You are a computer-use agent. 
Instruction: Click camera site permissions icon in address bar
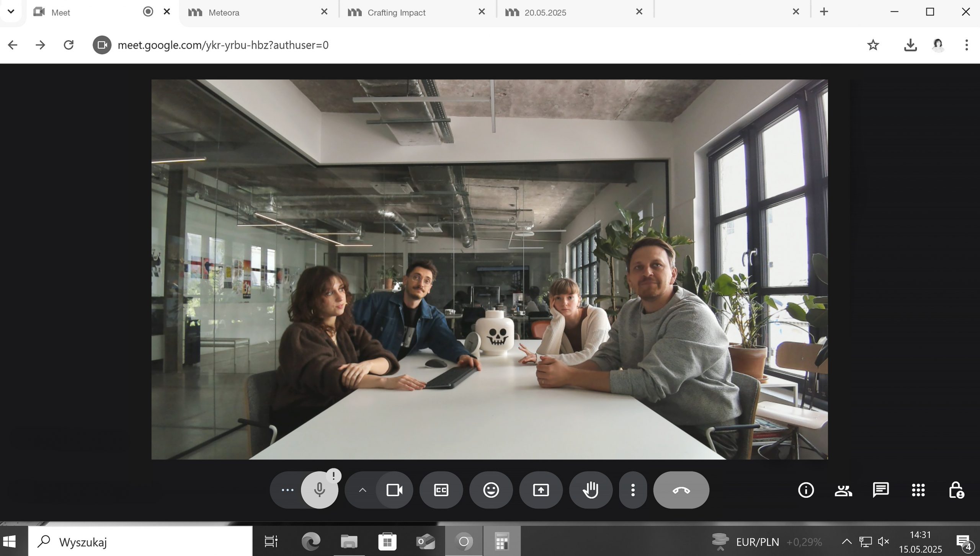point(102,45)
